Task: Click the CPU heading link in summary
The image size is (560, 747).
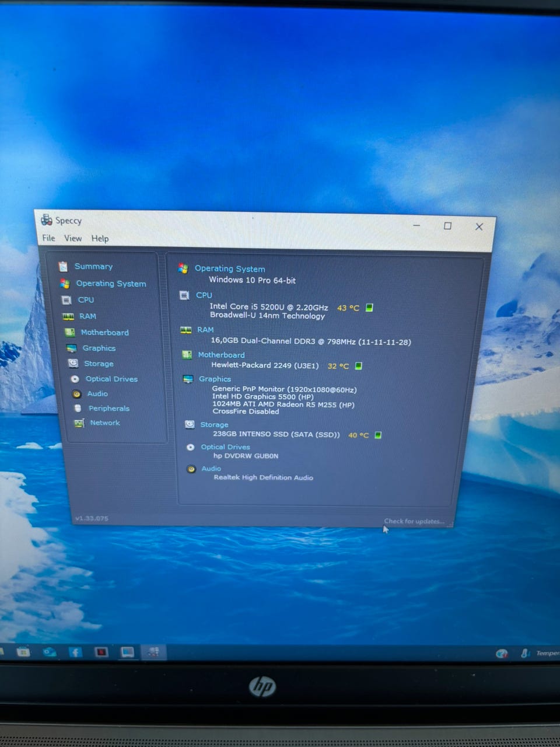Action: tap(204, 295)
